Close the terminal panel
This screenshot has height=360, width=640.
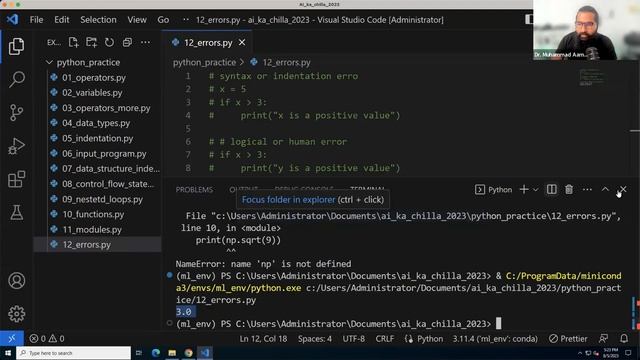(x=623, y=189)
